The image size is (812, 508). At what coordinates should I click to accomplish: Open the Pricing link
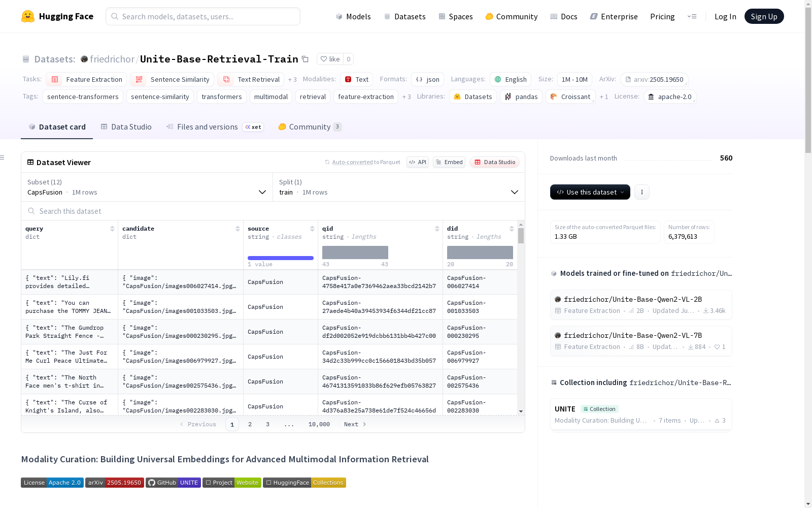pos(662,16)
